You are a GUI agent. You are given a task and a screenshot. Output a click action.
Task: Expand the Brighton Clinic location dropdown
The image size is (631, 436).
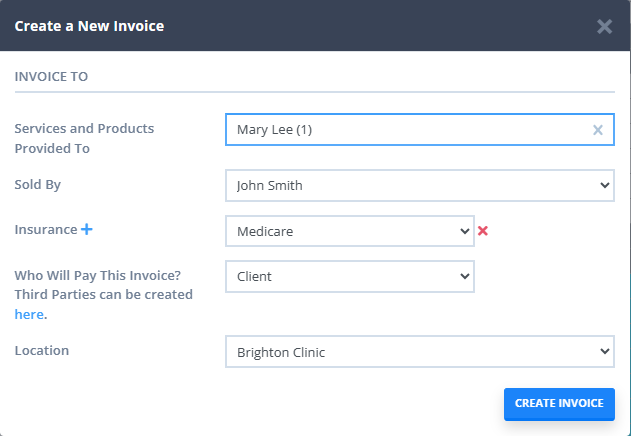[419, 352]
